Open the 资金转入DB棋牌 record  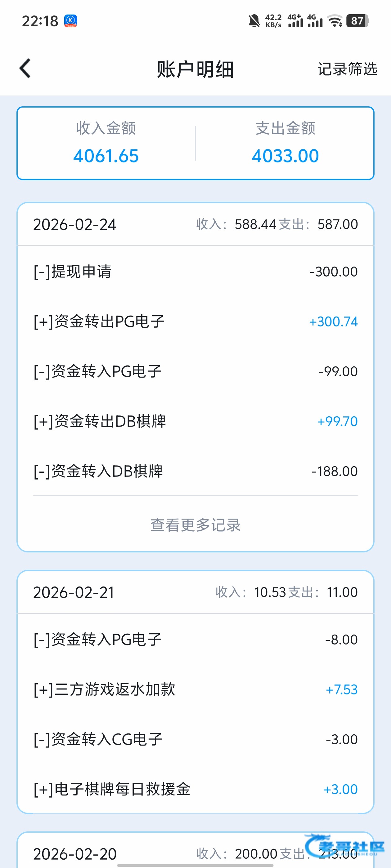coord(195,471)
